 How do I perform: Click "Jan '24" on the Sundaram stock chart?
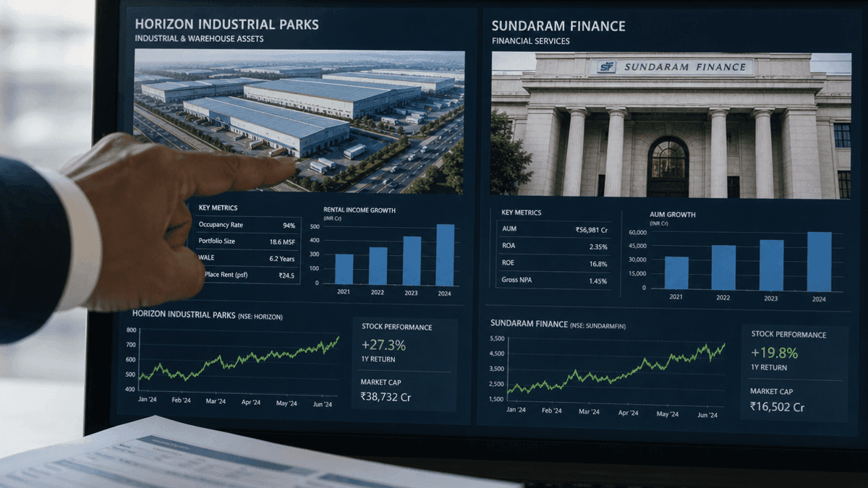(516, 410)
